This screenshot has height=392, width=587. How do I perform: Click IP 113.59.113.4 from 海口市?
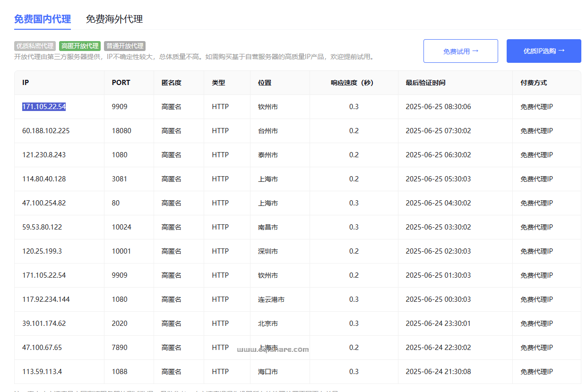tap(41, 371)
